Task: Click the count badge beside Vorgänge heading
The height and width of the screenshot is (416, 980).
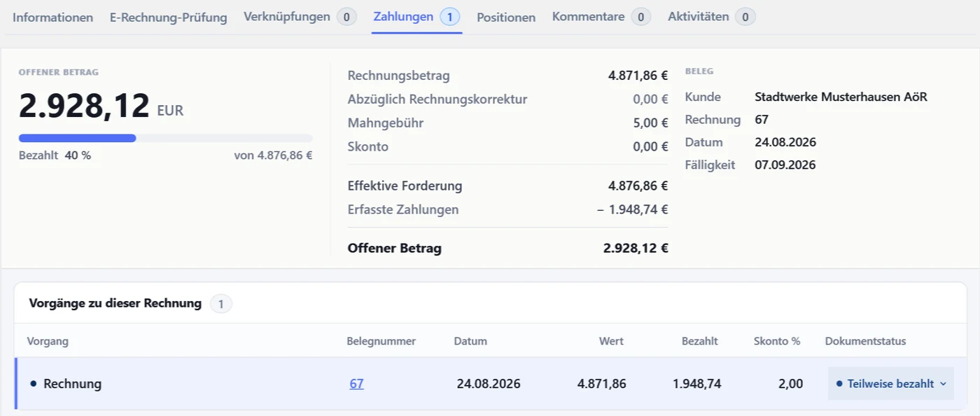Action: (221, 304)
